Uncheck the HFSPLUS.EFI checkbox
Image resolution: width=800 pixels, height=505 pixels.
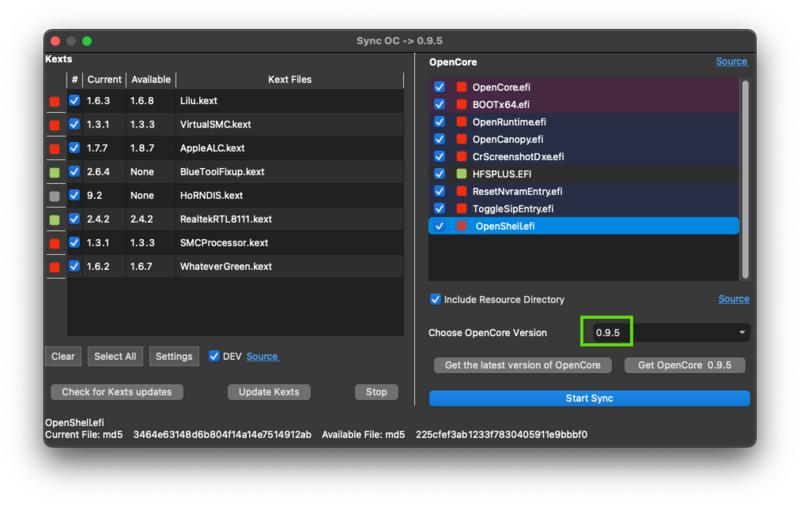point(439,173)
